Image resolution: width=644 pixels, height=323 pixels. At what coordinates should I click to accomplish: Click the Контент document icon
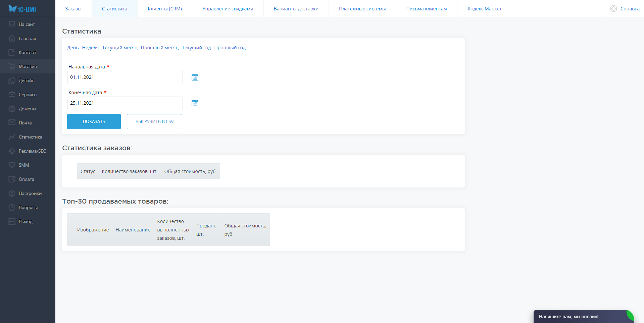click(x=12, y=52)
